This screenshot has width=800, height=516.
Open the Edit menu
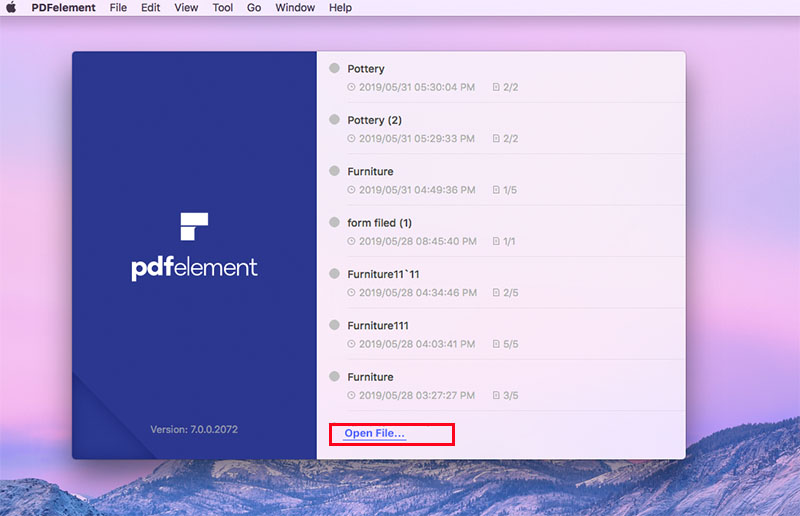coord(151,8)
